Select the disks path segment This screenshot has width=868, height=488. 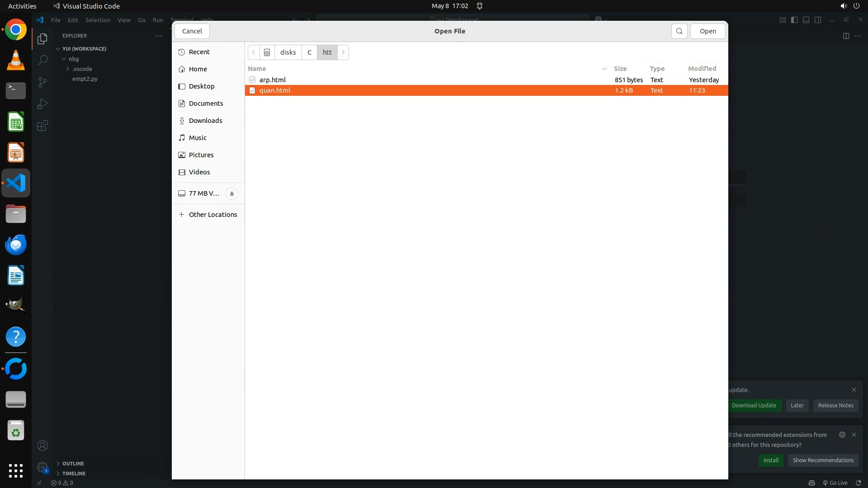click(288, 52)
